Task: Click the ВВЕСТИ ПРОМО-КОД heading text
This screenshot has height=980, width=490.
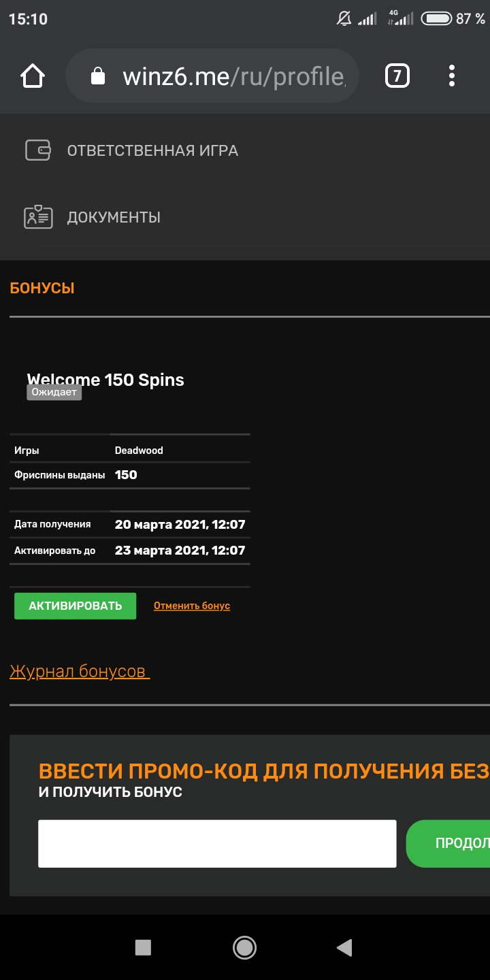Action: pos(264,772)
